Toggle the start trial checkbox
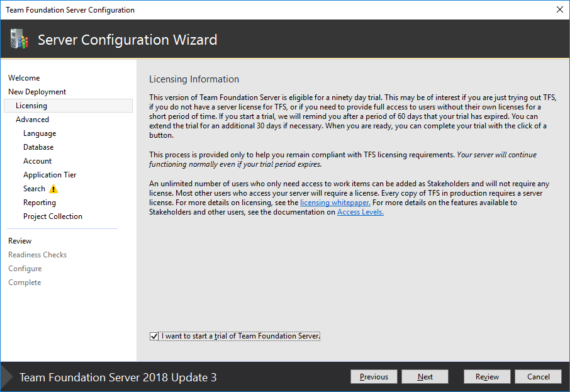This screenshot has width=570, height=392. click(154, 336)
